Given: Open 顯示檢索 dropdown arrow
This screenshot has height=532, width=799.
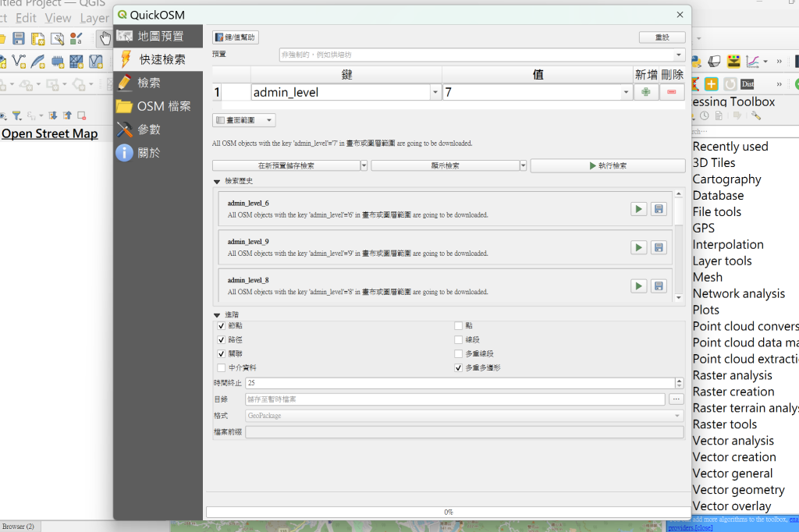Looking at the screenshot, I should 523,165.
